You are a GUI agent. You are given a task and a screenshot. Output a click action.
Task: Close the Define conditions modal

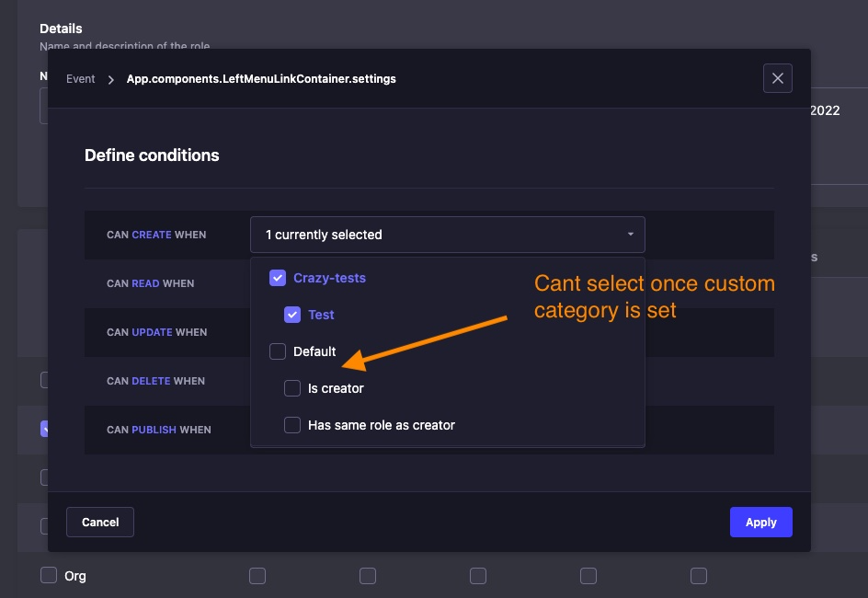777,78
